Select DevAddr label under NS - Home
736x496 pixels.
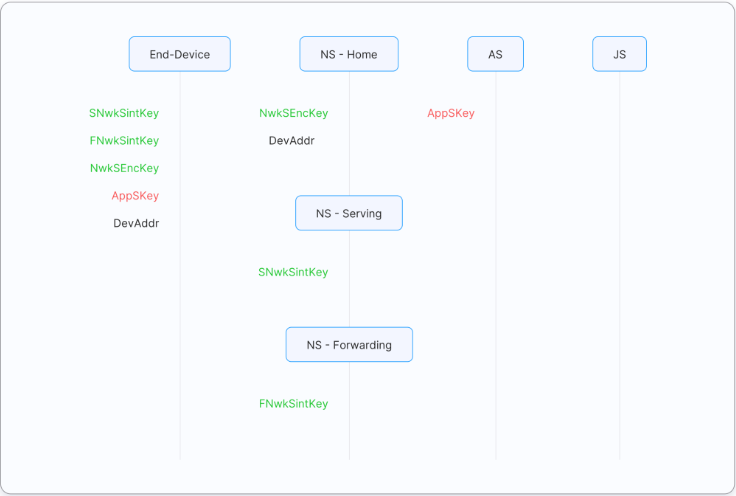click(x=292, y=141)
